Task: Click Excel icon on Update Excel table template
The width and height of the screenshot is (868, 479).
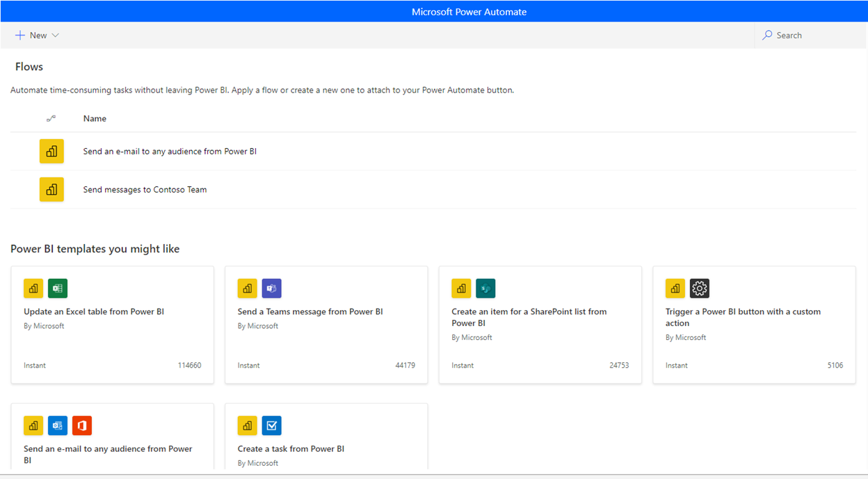Action: pyautogui.click(x=58, y=289)
